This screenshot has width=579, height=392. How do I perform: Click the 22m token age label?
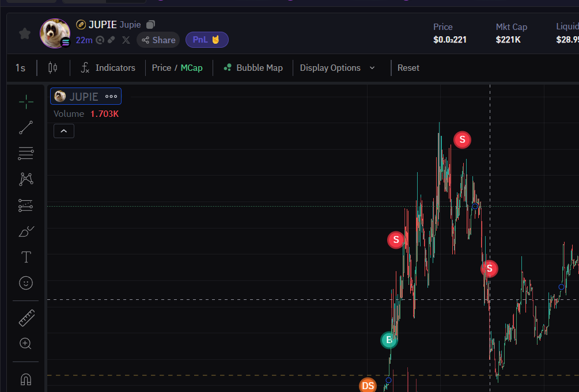point(84,40)
